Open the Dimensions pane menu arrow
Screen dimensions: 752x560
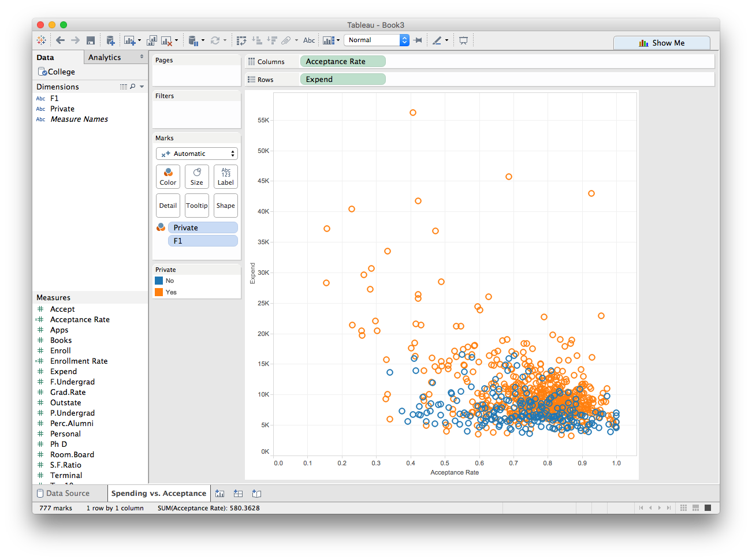142,87
